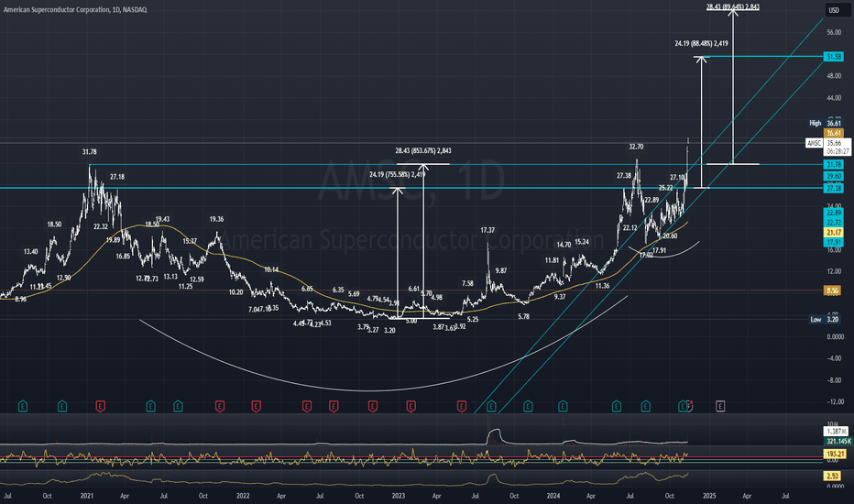Open the red earnings marker between Jul and Oct 2022
The width and height of the screenshot is (854, 504).
(x=334, y=406)
